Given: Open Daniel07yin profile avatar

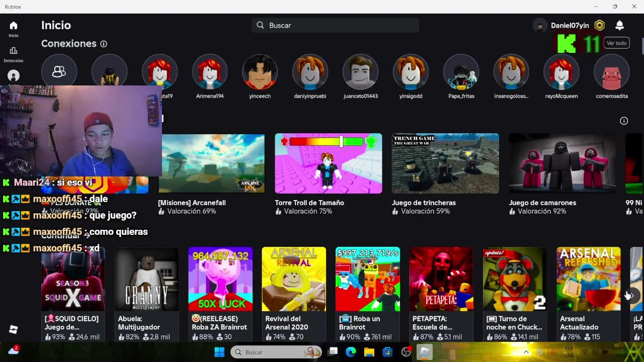Looking at the screenshot, I should coord(540,25).
